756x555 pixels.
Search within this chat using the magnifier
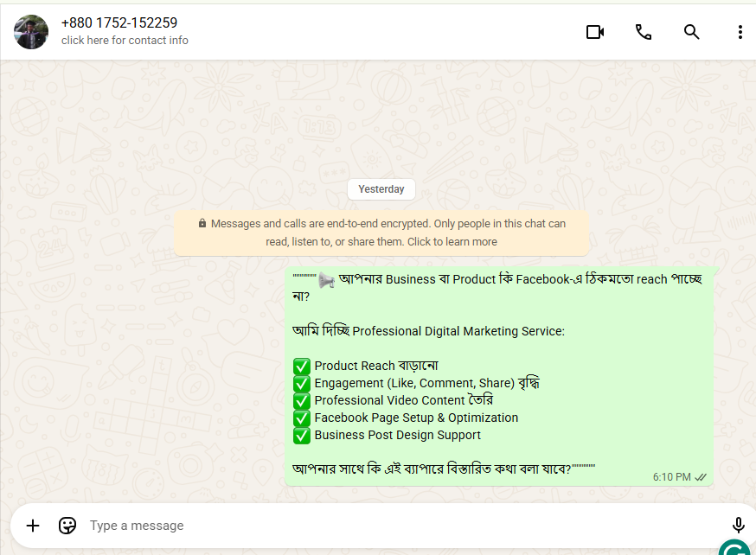(691, 32)
